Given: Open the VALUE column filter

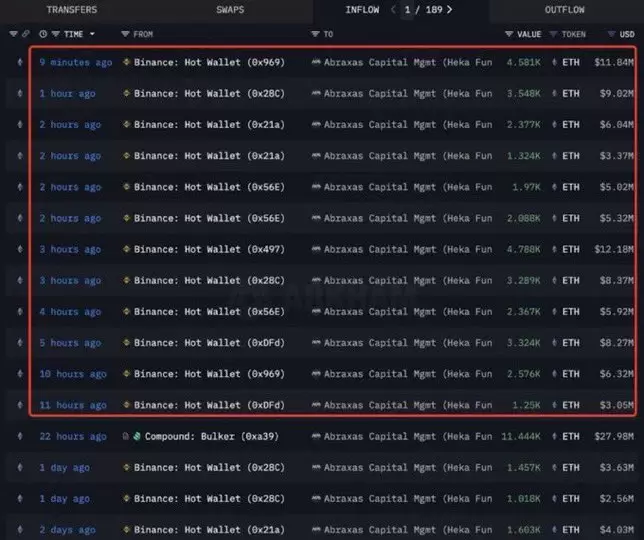Looking at the screenshot, I should click(509, 34).
